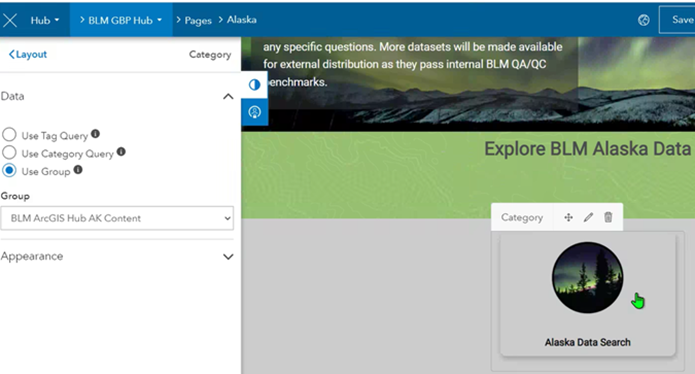Go back to Layout
Image resolution: width=695 pixels, height=374 pixels.
point(27,54)
